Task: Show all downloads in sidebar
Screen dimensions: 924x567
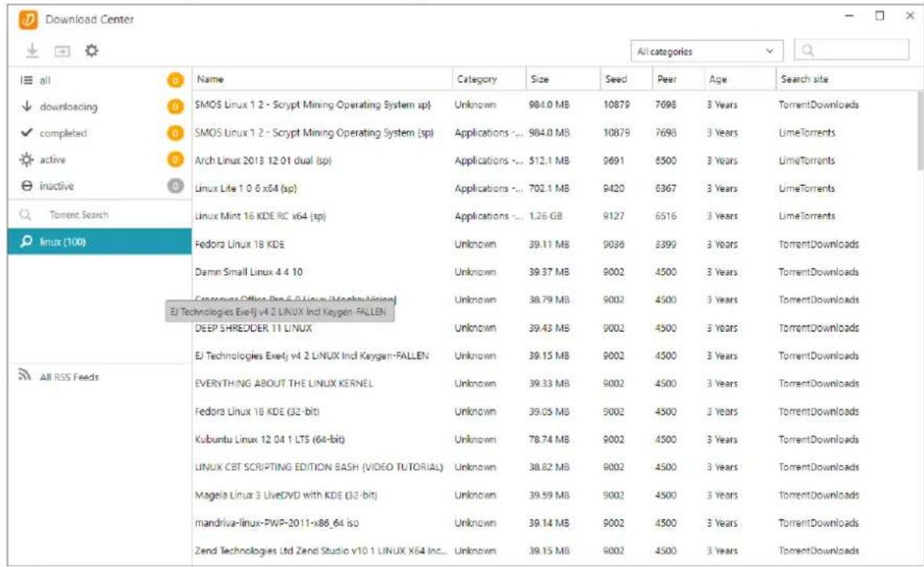Action: click(x=99, y=80)
